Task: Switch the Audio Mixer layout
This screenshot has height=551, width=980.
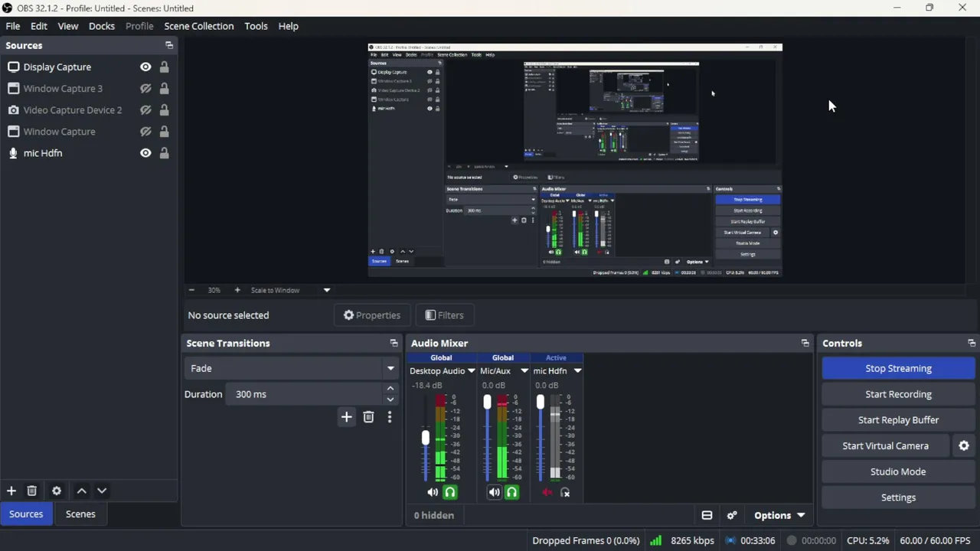Action: [x=707, y=515]
